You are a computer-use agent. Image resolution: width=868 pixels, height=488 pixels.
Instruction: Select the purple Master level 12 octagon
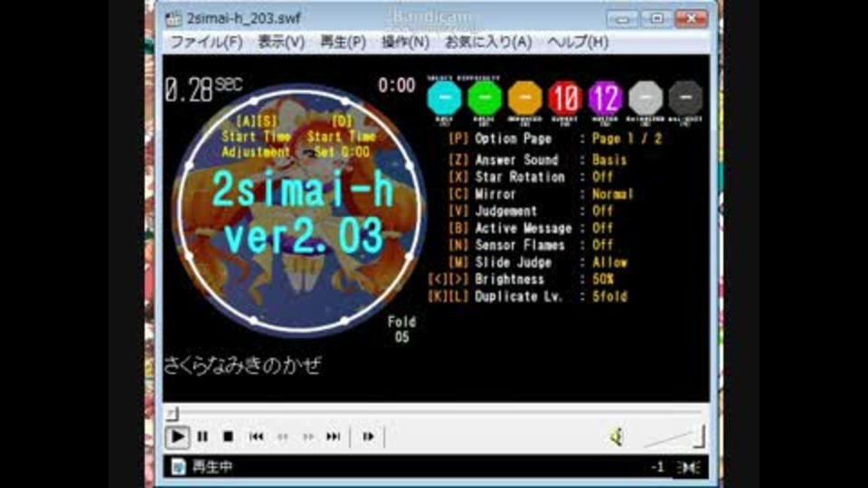tap(605, 98)
